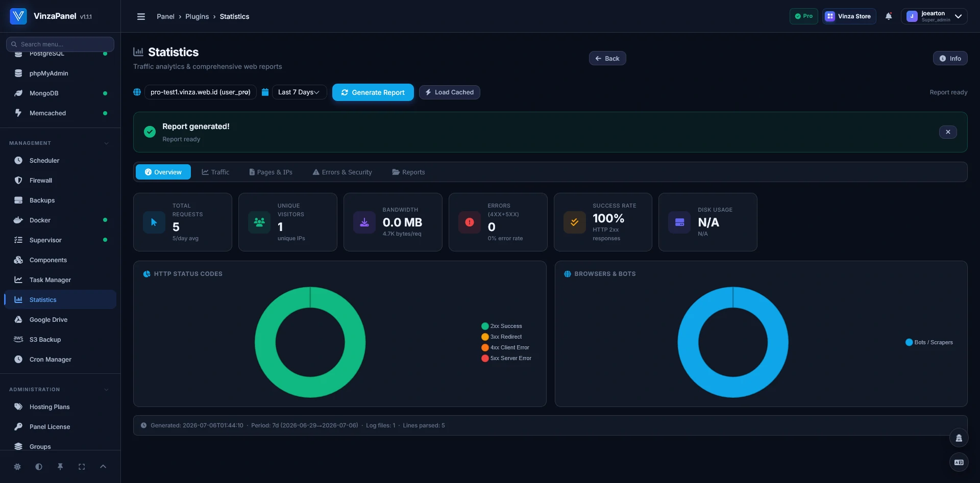Switch to the Errors & Security tab
The height and width of the screenshot is (483, 980).
click(342, 172)
